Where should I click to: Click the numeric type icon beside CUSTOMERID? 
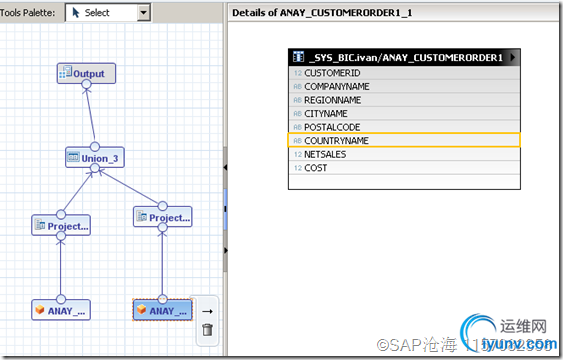point(298,73)
